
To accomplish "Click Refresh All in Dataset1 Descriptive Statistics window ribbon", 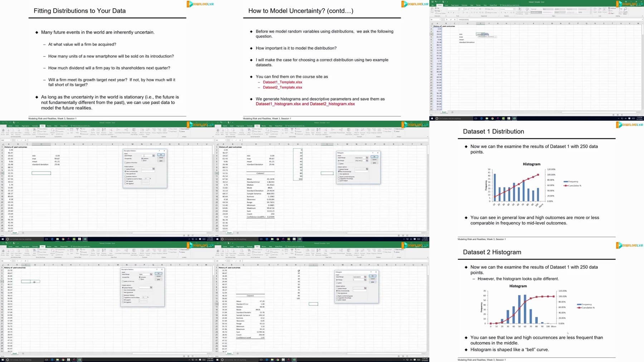I will (52, 131).
